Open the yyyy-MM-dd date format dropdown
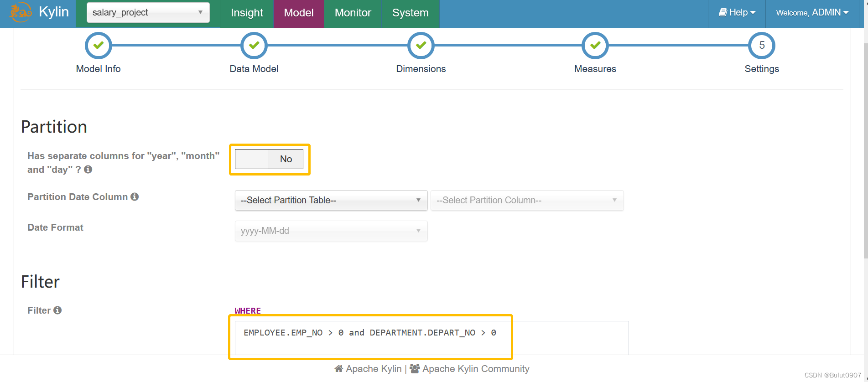The image size is (868, 382). click(331, 231)
